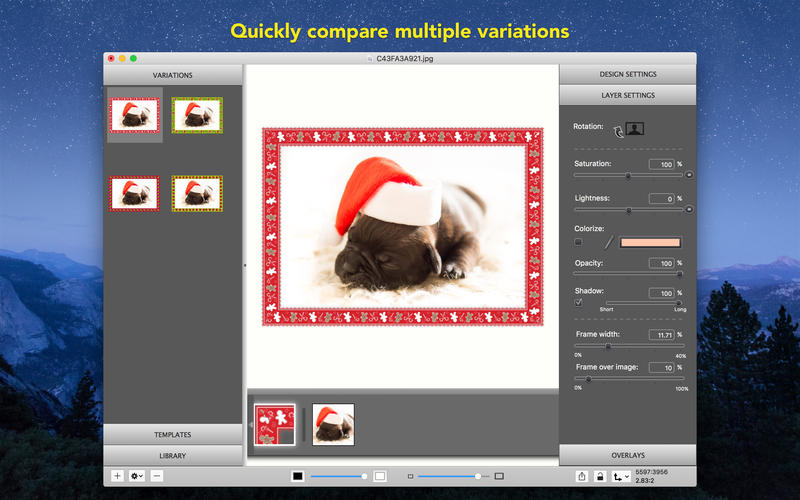Open the Library section
Screen dimensions: 800x500
pyautogui.click(x=173, y=455)
